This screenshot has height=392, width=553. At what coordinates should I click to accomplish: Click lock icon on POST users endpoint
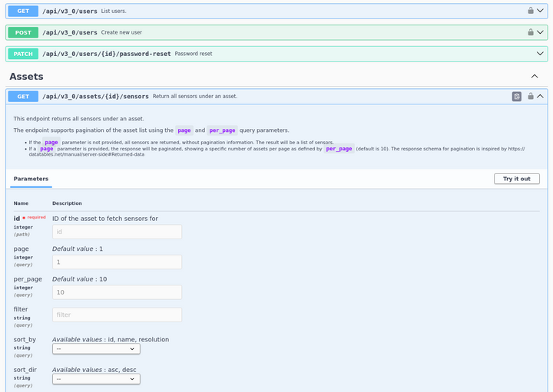point(531,32)
